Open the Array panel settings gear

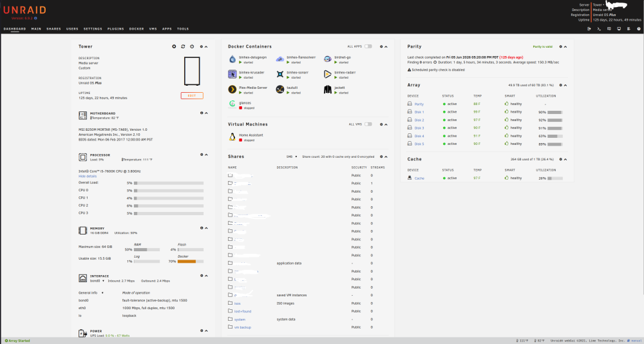[x=561, y=85]
